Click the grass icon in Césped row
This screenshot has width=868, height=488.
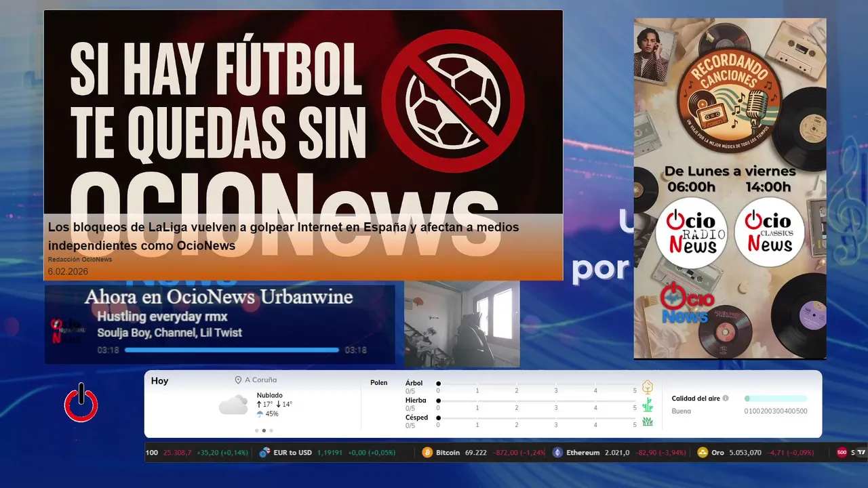(x=648, y=422)
